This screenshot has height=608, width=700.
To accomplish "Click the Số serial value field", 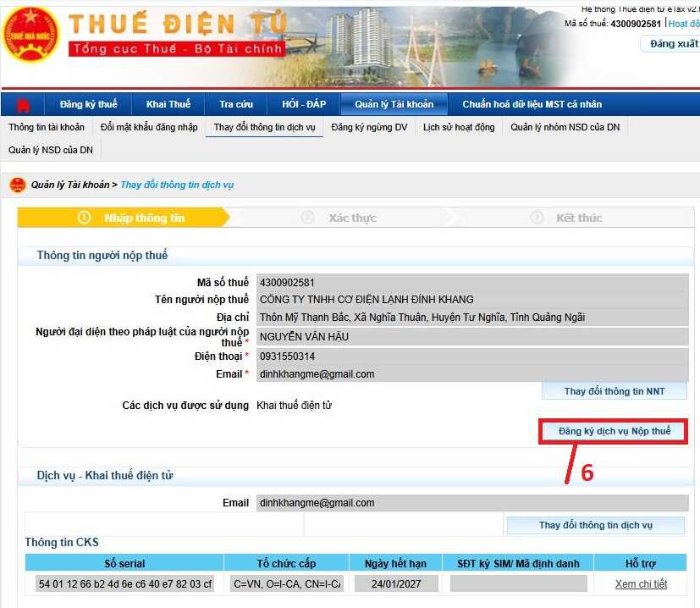I will tap(124, 584).
